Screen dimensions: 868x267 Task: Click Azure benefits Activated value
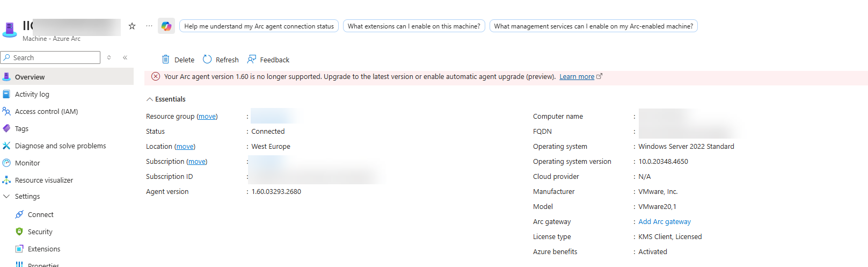point(653,251)
